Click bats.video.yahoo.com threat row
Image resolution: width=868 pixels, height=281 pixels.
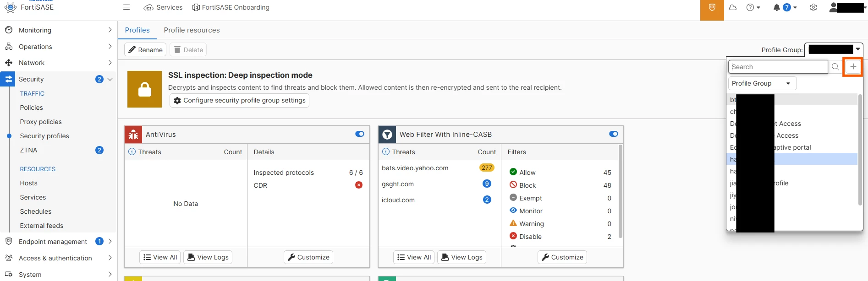(x=439, y=168)
